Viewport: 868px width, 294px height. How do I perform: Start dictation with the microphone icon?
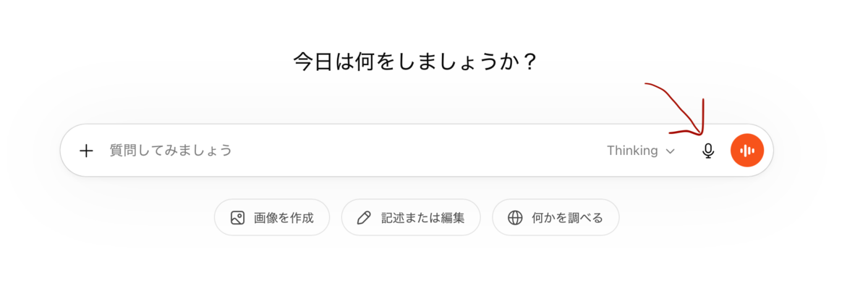pyautogui.click(x=708, y=151)
